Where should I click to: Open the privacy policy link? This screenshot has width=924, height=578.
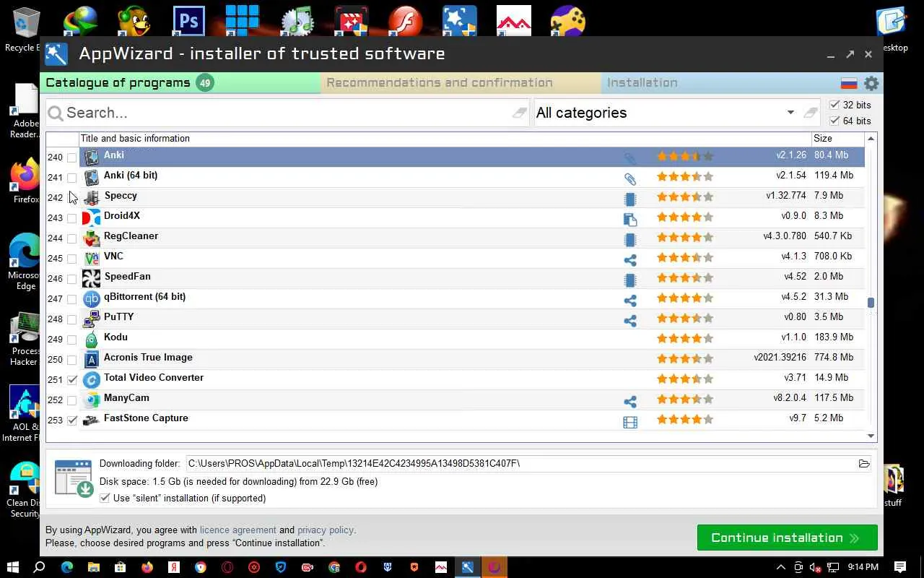(326, 530)
